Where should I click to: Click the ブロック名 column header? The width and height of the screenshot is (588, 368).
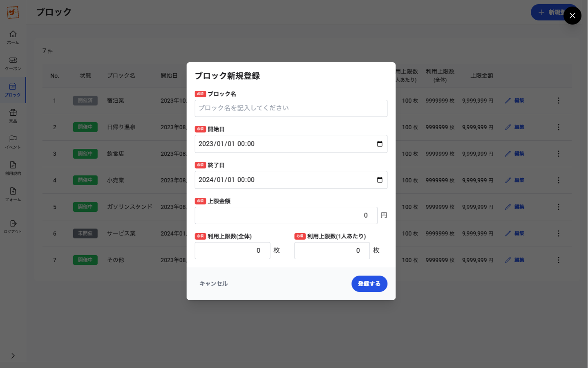(121, 76)
